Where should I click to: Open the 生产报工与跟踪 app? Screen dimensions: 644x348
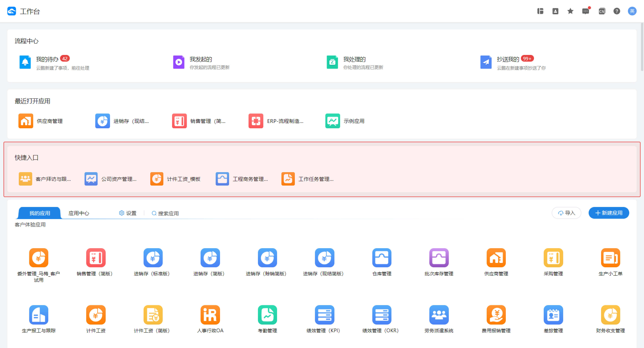(39, 315)
